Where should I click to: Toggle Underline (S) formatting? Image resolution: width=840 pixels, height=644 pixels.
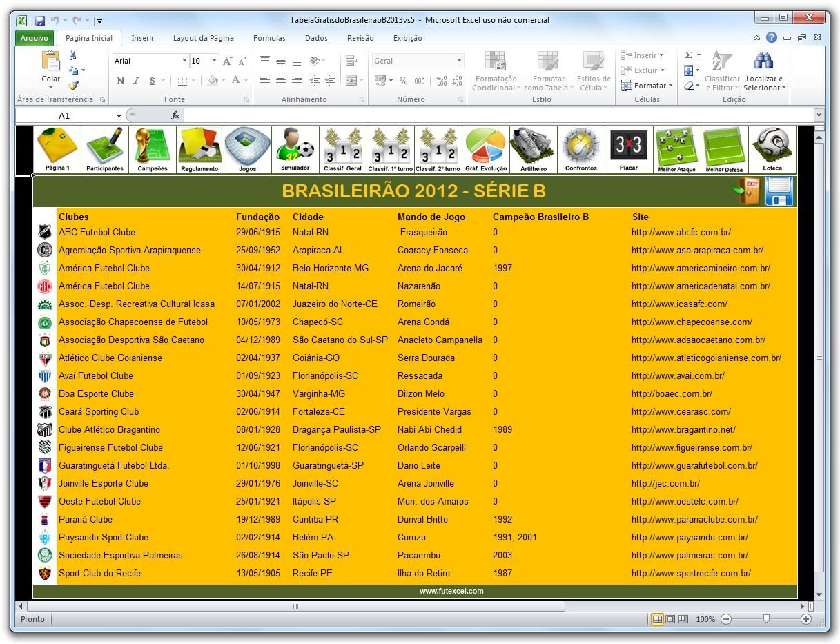click(152, 81)
